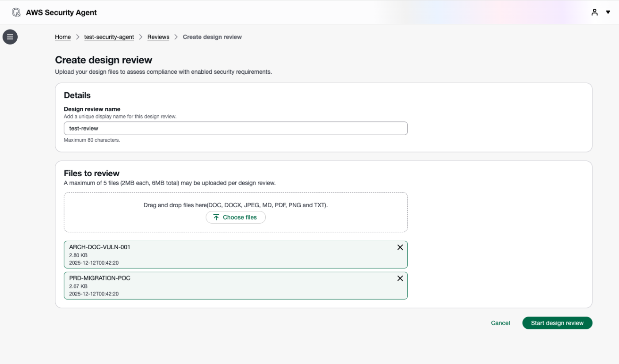The image size is (619, 364).
Task: Click the upload arrow icon
Action: (216, 217)
